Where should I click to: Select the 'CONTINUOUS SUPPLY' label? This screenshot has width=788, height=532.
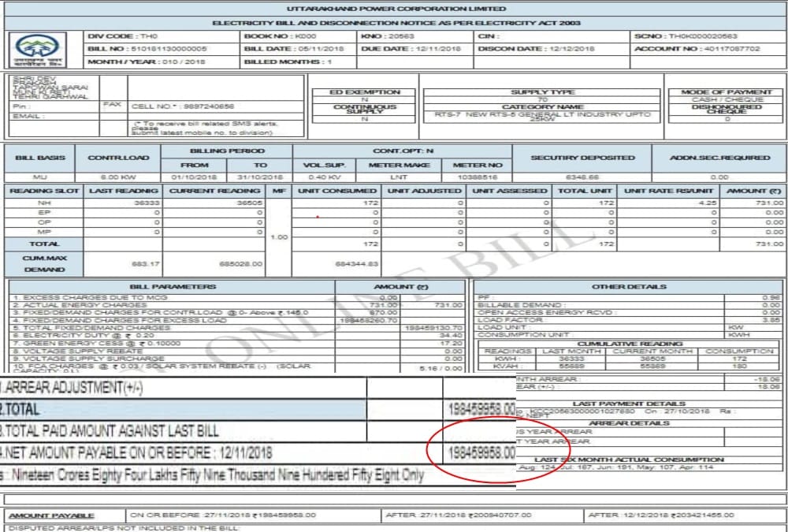point(364,109)
